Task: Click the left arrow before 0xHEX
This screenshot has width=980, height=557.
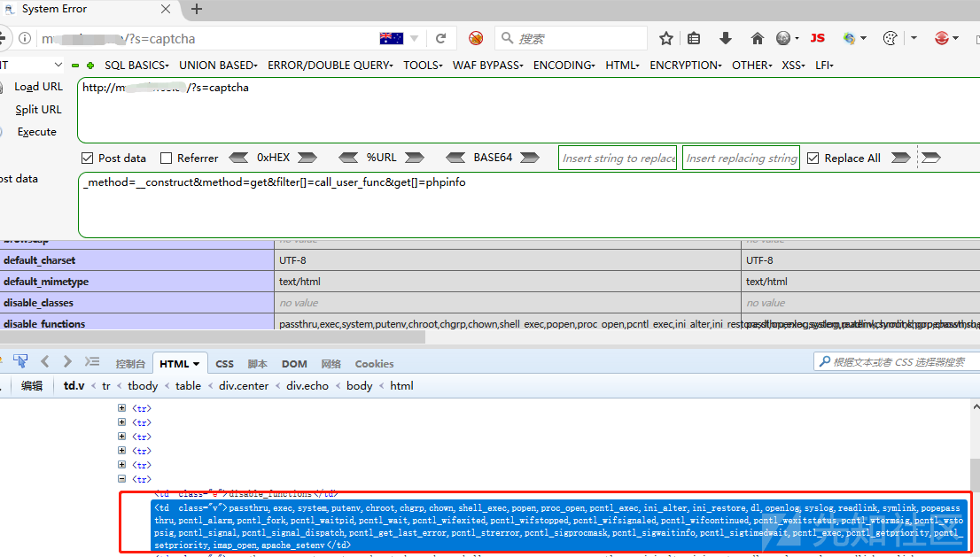Action: (238, 158)
